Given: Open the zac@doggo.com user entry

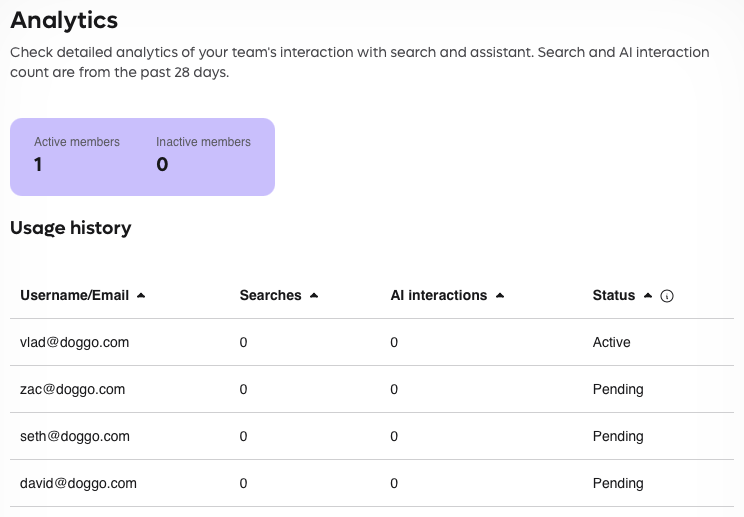Looking at the screenshot, I should click(72, 389).
